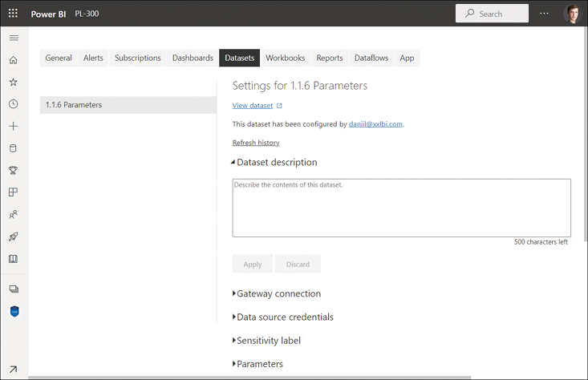Expand the Data source credentials section
Image resolution: width=588 pixels, height=380 pixels.
282,317
